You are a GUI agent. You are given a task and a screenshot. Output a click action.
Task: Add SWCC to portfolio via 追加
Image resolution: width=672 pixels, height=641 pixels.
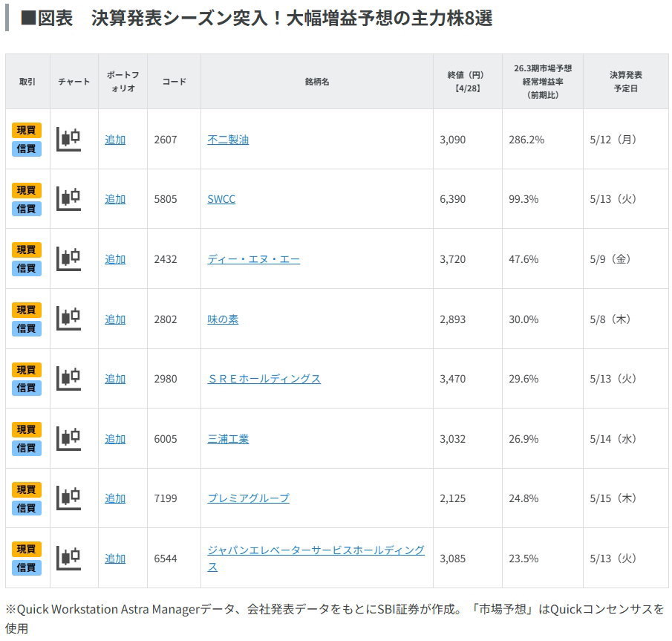(x=115, y=199)
